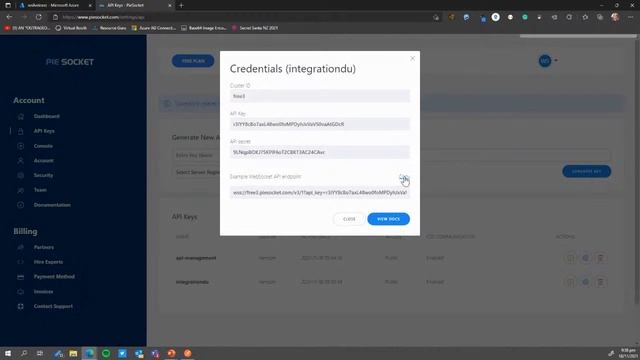This screenshot has width=640, height=360.
Task: Open File Explorer from the taskbar
Action: [73, 353]
